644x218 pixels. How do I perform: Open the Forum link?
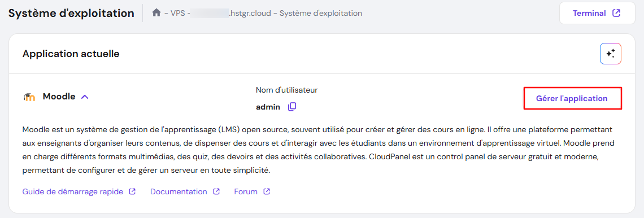click(252, 191)
